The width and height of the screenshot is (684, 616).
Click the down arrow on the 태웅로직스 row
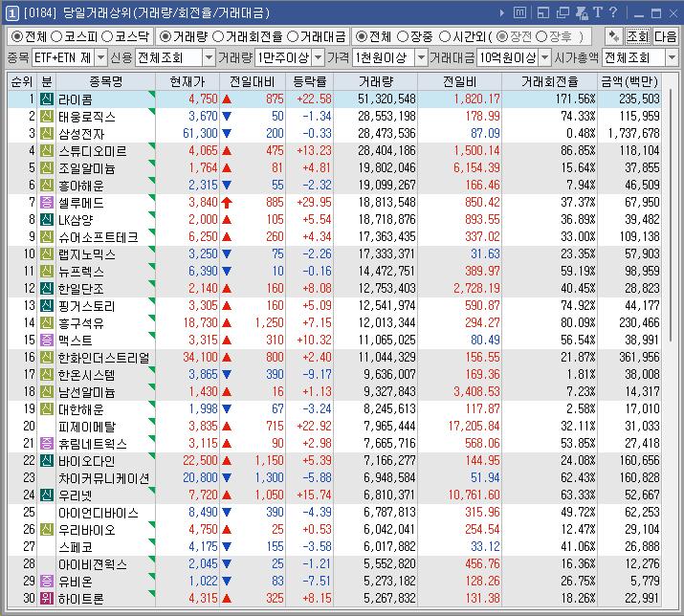227,117
